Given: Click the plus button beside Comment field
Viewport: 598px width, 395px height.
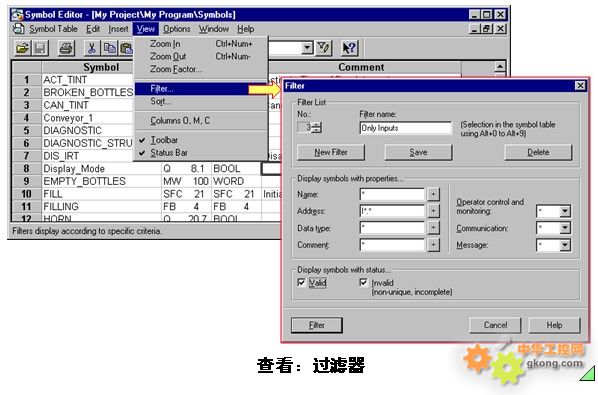Looking at the screenshot, I should coord(433,244).
